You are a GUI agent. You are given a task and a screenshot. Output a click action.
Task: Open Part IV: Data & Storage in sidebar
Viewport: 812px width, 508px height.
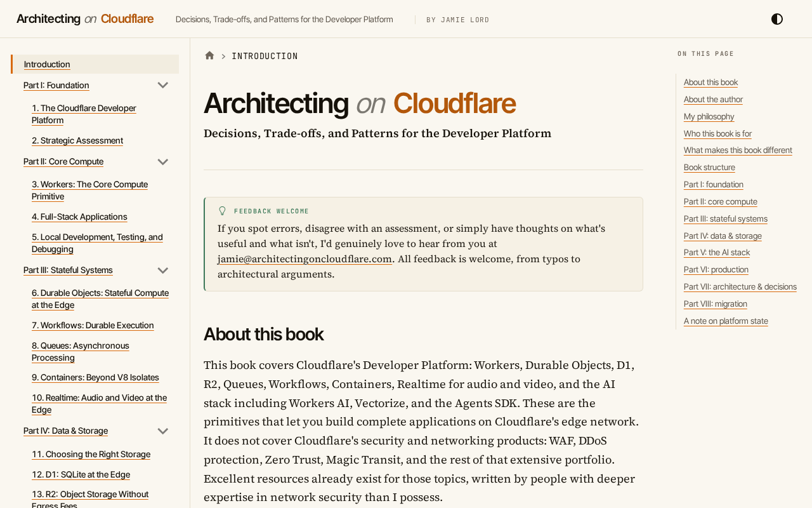click(65, 431)
